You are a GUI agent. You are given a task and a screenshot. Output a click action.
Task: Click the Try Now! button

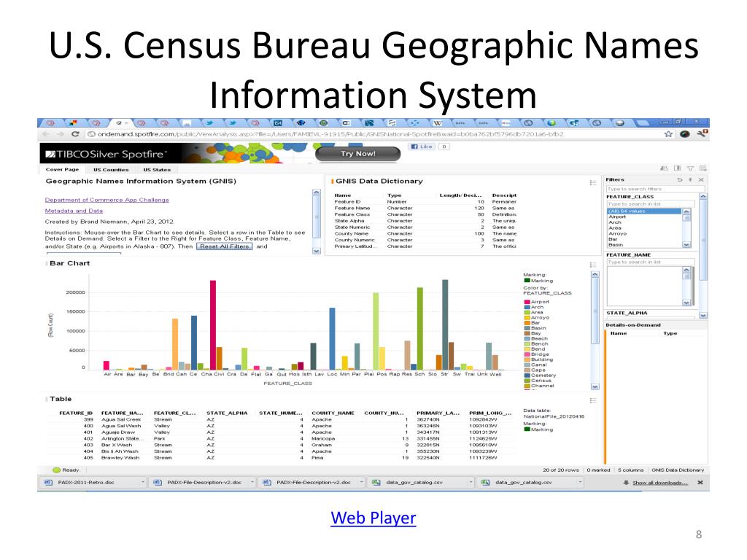pos(357,154)
